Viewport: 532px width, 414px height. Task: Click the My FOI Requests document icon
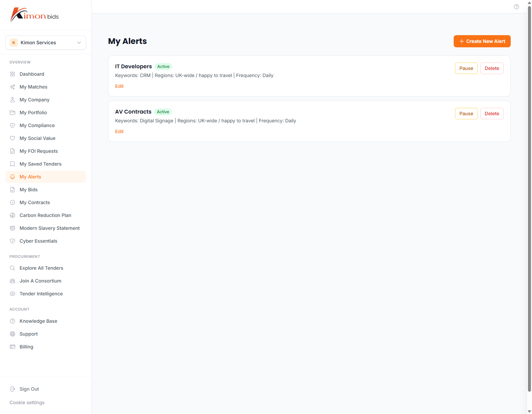12,151
